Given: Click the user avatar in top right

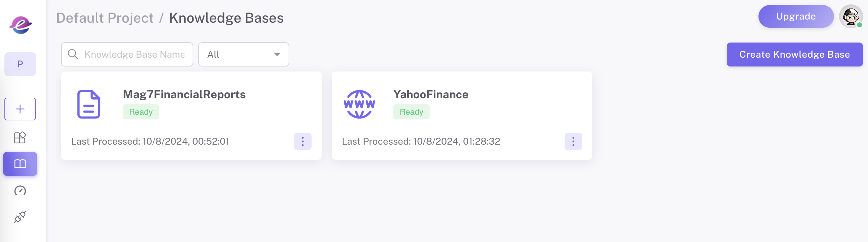Looking at the screenshot, I should coord(850,16).
